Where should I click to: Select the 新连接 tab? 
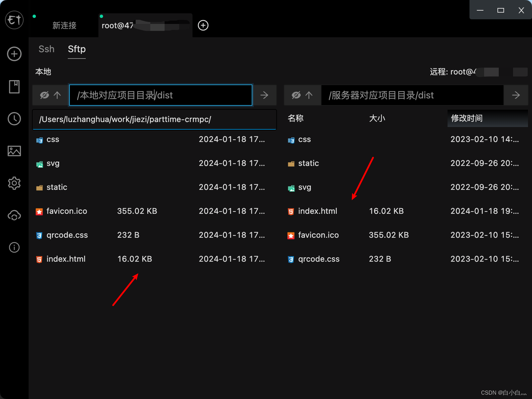tap(65, 26)
